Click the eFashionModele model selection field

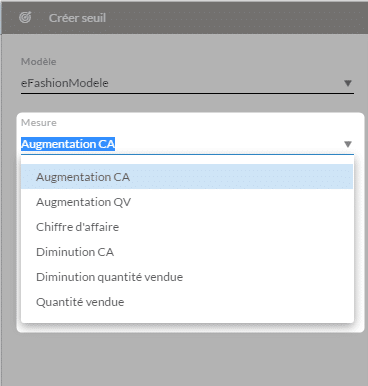pos(187,83)
